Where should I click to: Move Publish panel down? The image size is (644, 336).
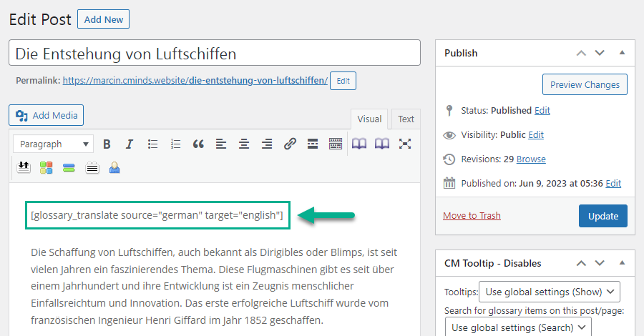click(x=600, y=53)
